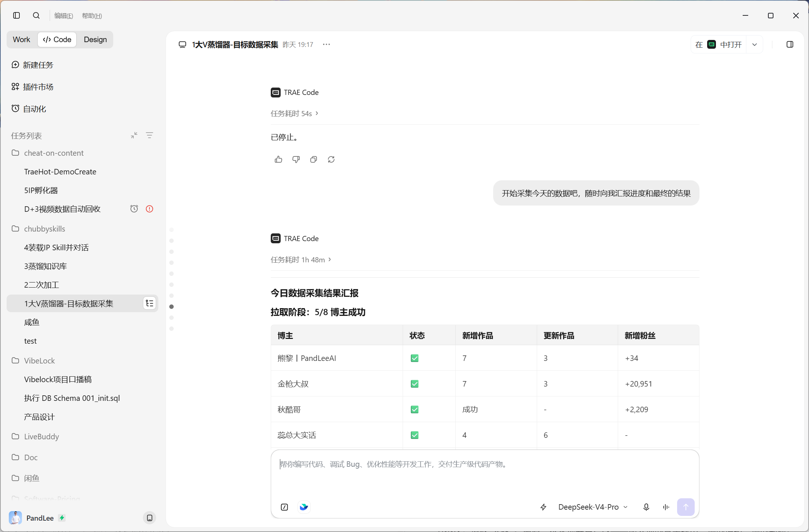Click the blue bird plugin icon
This screenshot has width=809, height=532.
click(304, 507)
